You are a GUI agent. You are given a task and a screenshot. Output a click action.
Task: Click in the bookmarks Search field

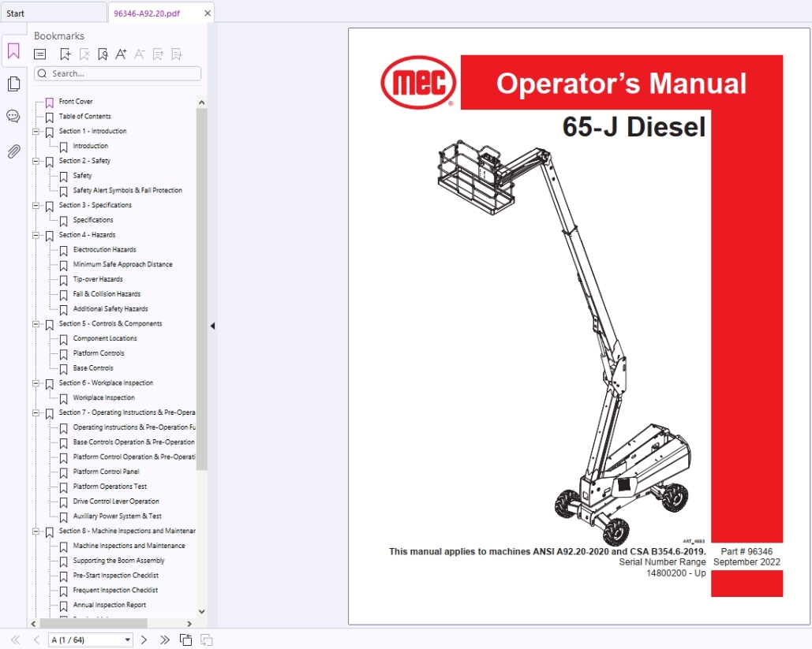point(118,73)
